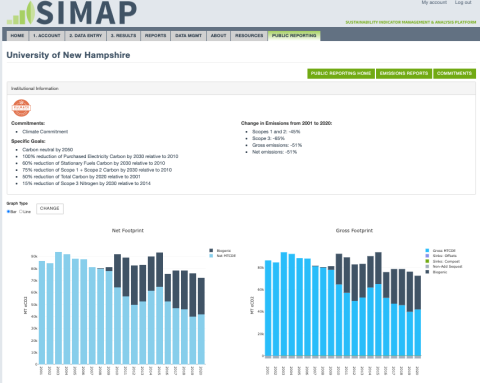The width and height of the screenshot is (480, 383).
Task: Click the 'Net emissions: -51%' line
Action: coord(274,152)
